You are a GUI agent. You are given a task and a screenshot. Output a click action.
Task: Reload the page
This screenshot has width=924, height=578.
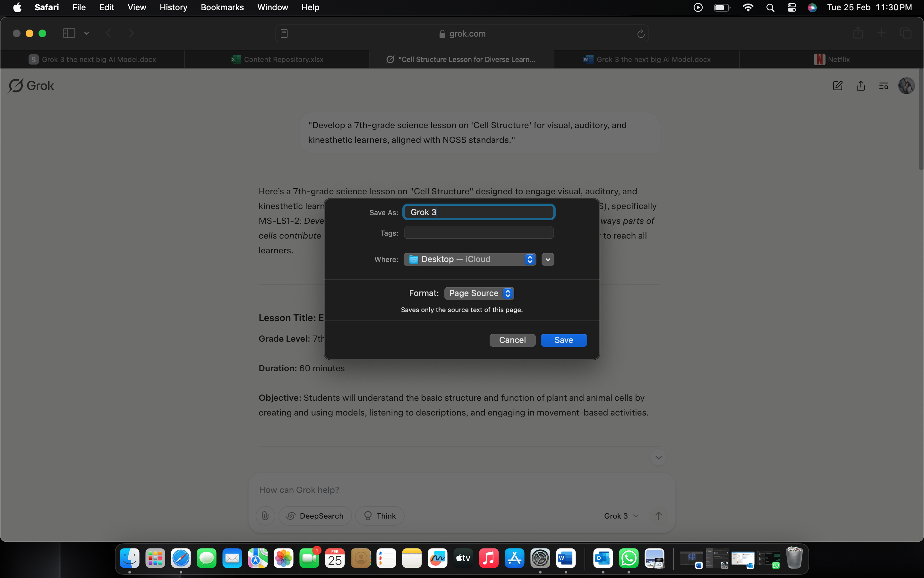click(x=641, y=34)
